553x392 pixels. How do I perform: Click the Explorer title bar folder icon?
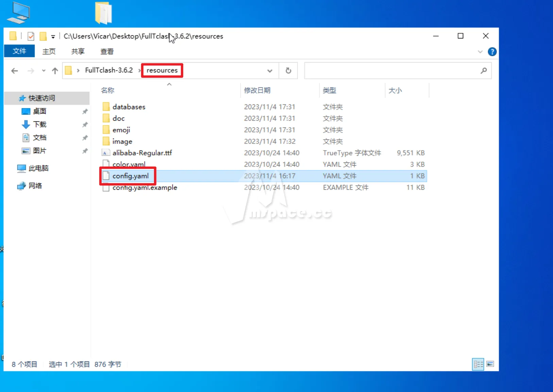tap(13, 36)
